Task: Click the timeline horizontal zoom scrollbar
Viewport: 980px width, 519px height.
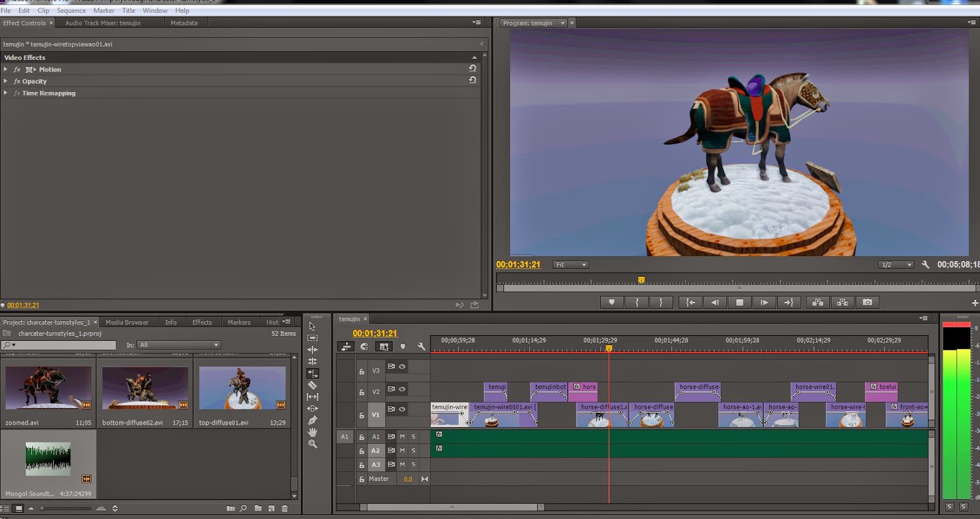Action: coord(452,507)
